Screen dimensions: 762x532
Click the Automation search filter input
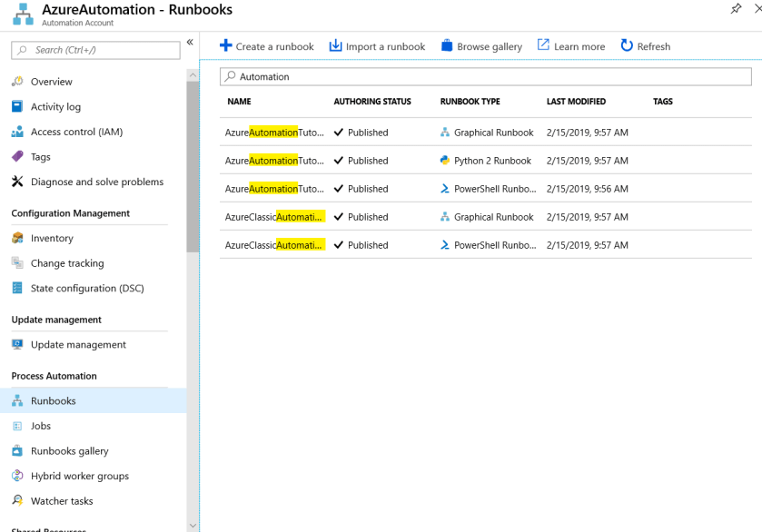click(409, 76)
